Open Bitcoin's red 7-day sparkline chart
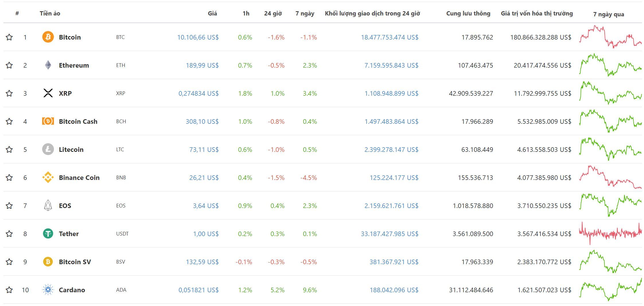The height and width of the screenshot is (306, 644). [x=610, y=37]
